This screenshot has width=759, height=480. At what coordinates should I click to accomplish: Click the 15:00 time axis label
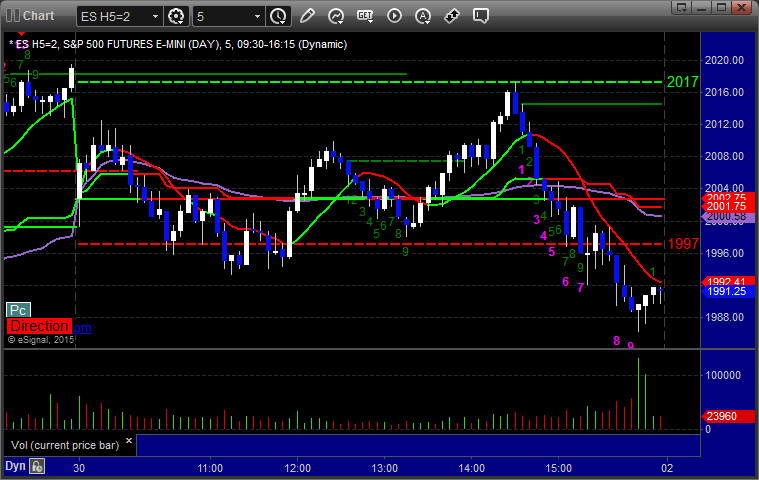559,468
